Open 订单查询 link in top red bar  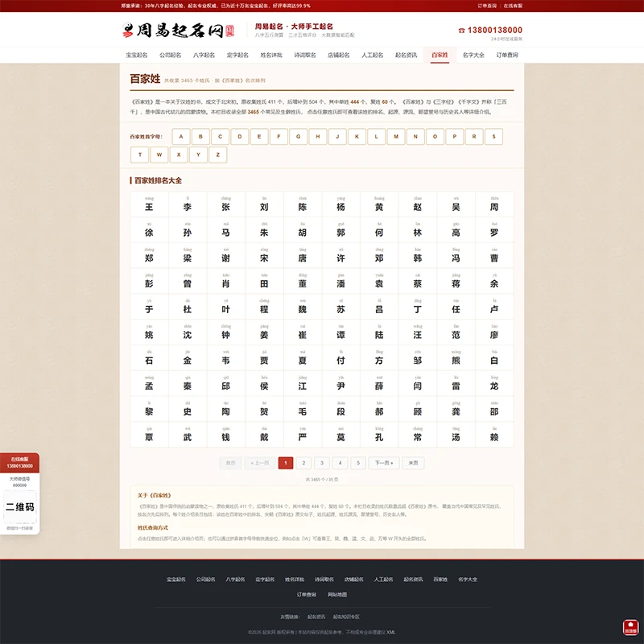(x=487, y=6)
